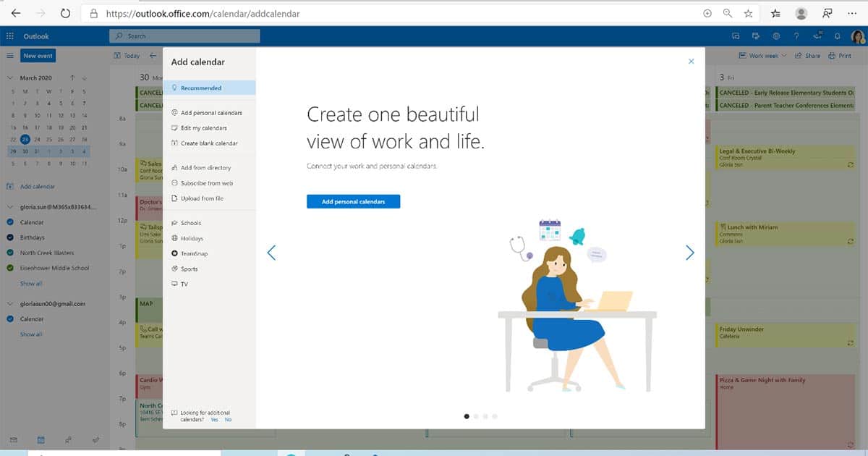
Task: Toggle North Creek Blasters calendar visibility
Action: click(10, 253)
